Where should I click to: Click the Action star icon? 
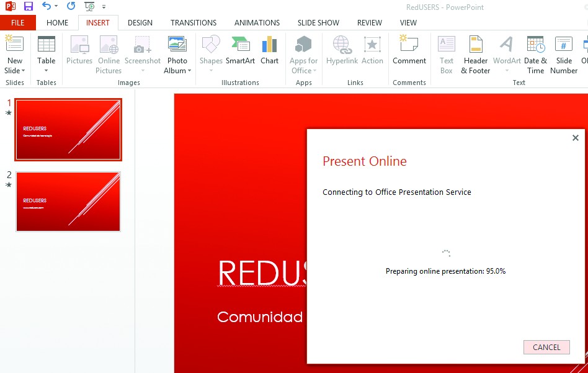click(x=372, y=45)
